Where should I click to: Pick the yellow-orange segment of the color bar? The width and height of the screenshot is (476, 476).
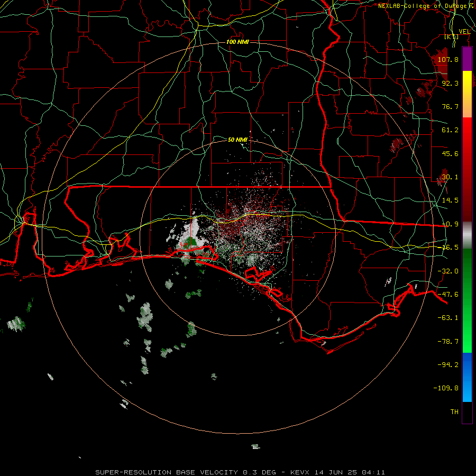tap(467, 94)
